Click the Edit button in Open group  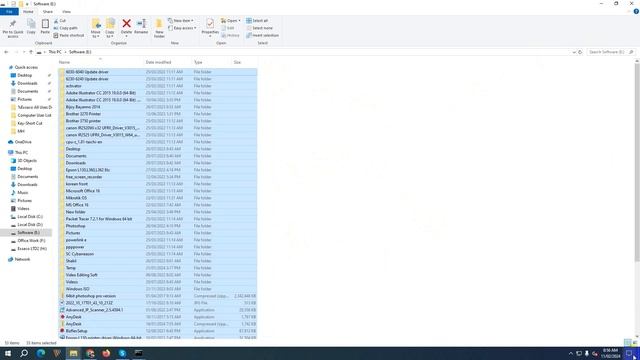click(228, 28)
